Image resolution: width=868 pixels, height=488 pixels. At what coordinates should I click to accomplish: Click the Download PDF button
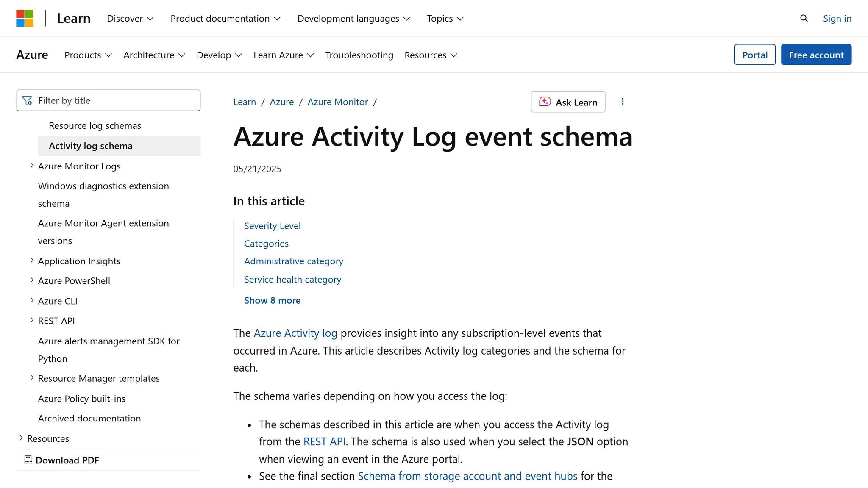(x=62, y=460)
